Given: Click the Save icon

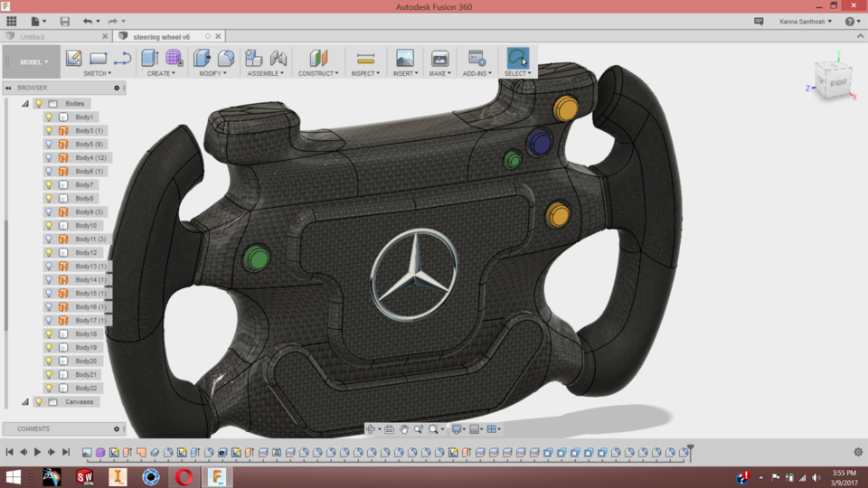Looking at the screenshot, I should click(65, 22).
